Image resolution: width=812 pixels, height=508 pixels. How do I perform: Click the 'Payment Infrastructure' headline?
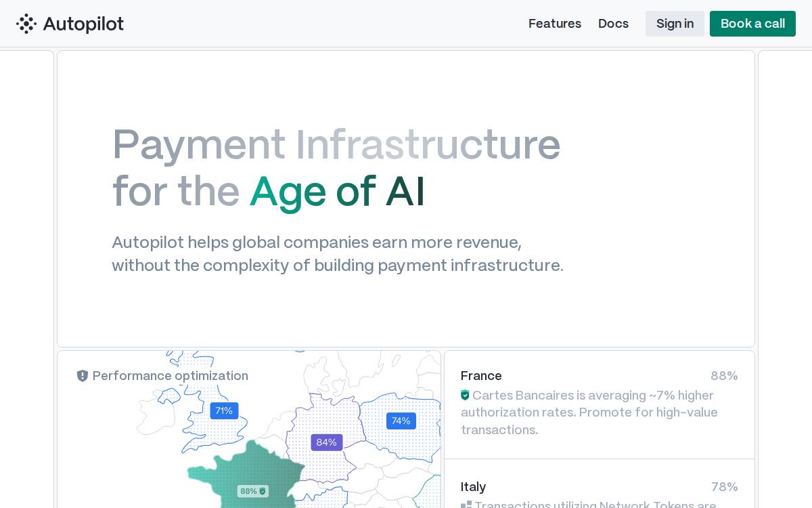pyautogui.click(x=336, y=144)
